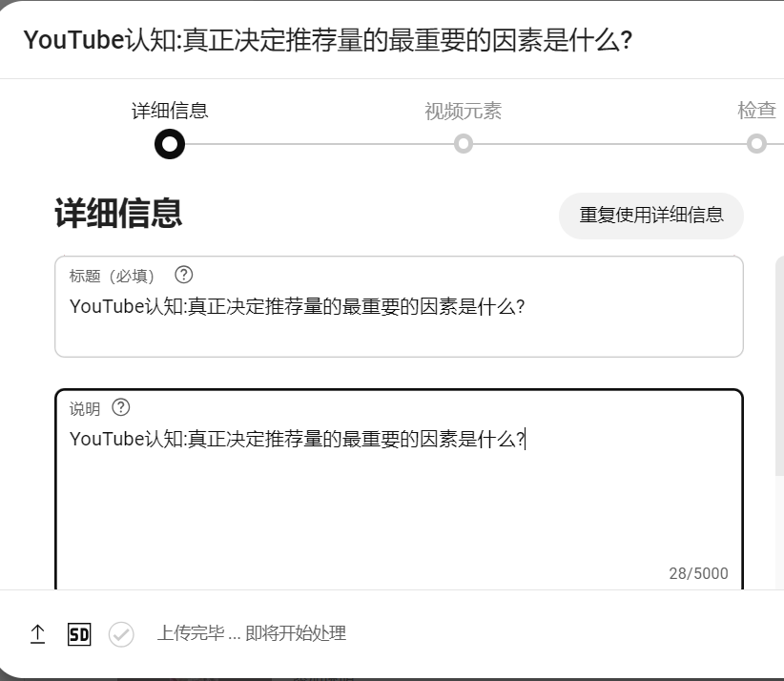Screen dimensions: 784x681
Task: Click inside the title input field
Action: tap(400, 307)
